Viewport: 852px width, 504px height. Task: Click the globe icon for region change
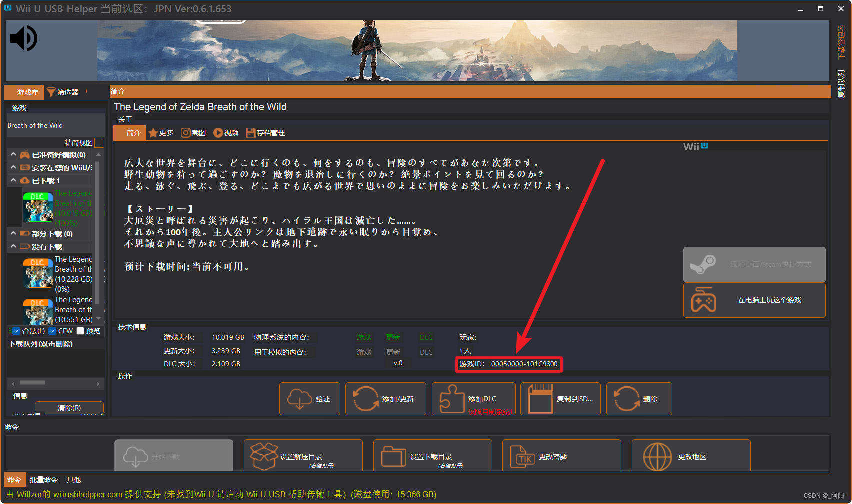click(657, 457)
